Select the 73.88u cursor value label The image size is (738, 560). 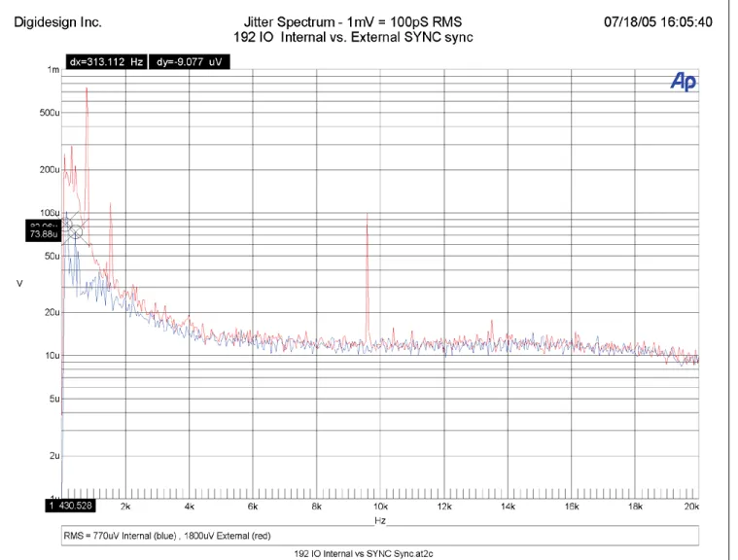point(44,234)
